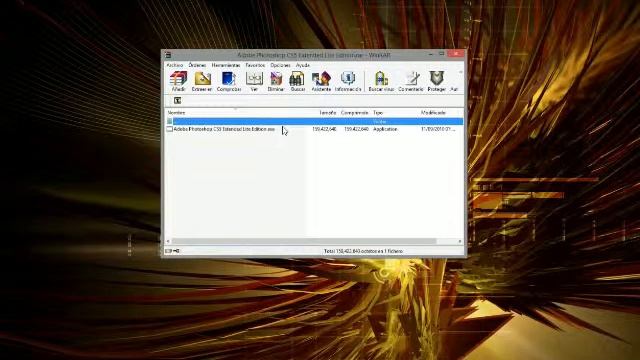Sort by the Tamaño column header
The height and width of the screenshot is (360, 640).
327,113
